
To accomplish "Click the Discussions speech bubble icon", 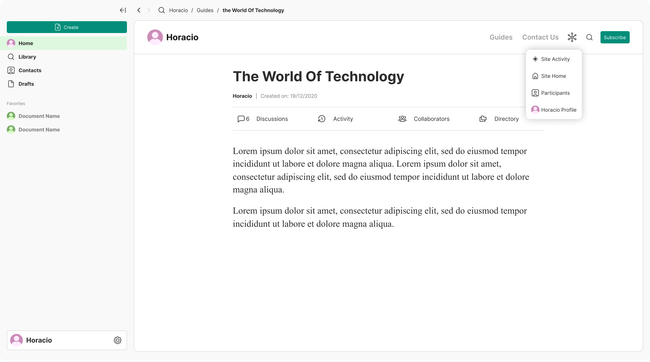I will point(240,119).
